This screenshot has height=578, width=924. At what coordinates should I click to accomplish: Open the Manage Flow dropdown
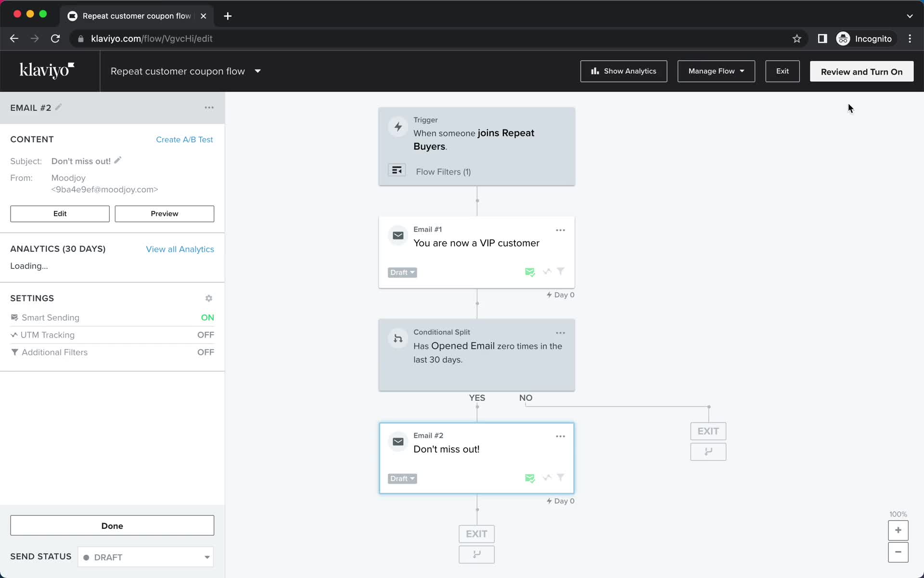tap(716, 71)
